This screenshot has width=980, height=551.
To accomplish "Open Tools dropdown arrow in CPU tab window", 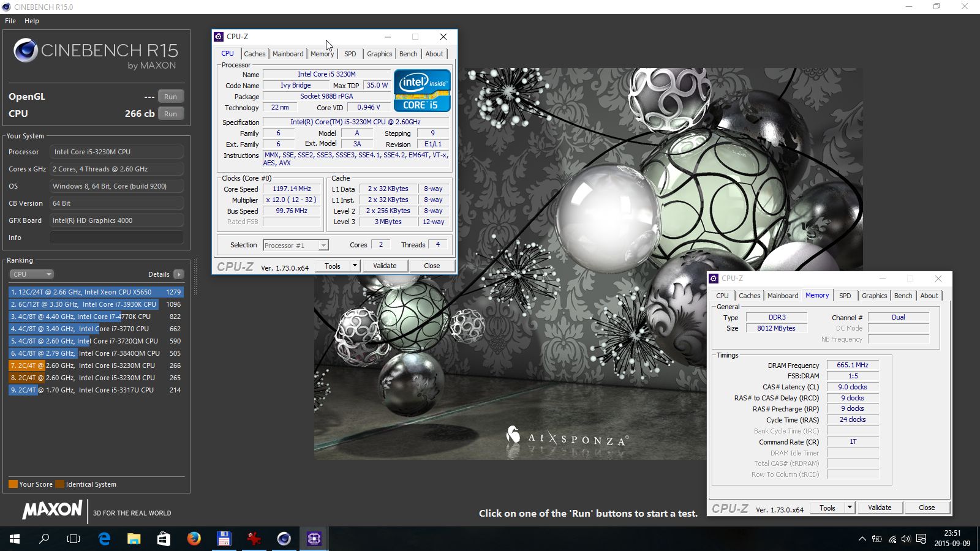I will point(355,266).
